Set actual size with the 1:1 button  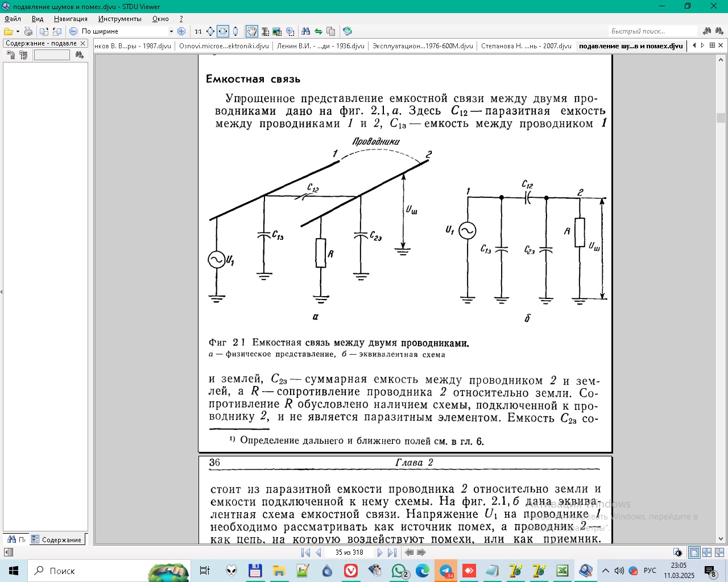click(x=198, y=31)
